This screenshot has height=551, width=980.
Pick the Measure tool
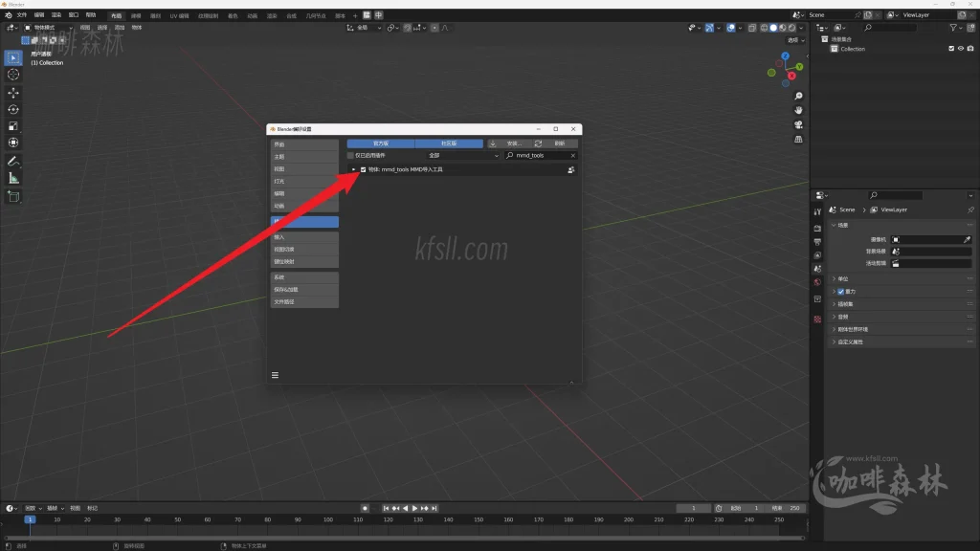point(13,178)
